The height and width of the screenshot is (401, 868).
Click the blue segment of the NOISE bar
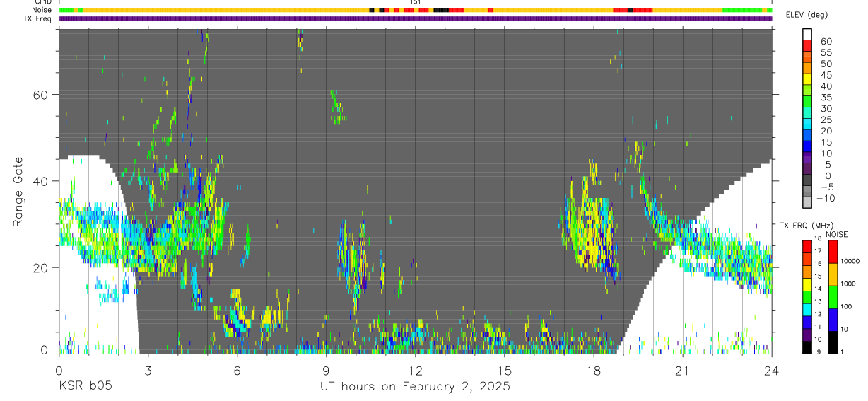coord(833,320)
